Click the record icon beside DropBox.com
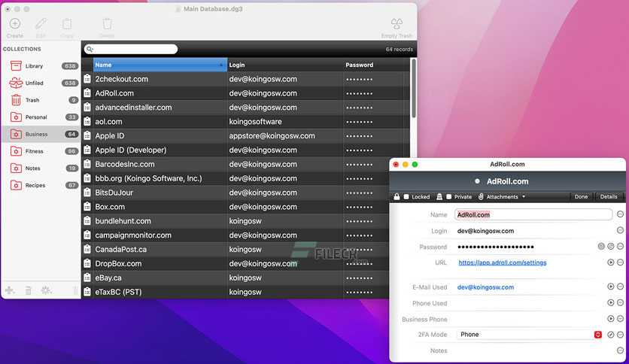The image size is (629, 364). point(87,263)
